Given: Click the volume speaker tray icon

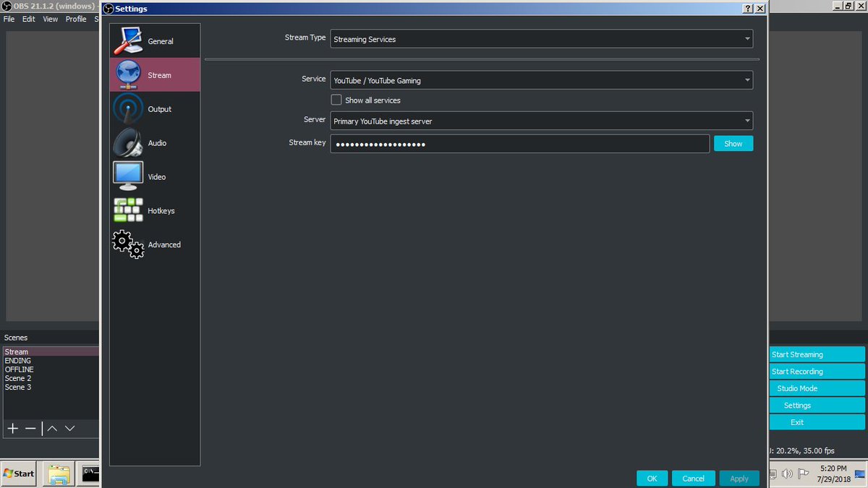Looking at the screenshot, I should pos(788,474).
